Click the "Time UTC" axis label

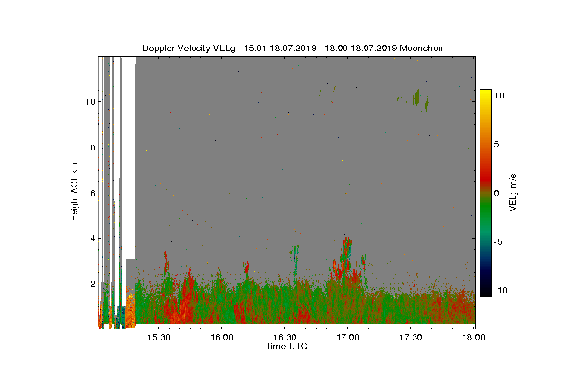click(287, 346)
